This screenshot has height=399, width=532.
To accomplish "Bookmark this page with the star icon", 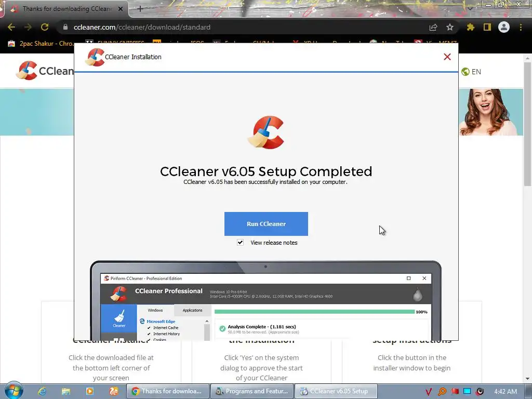I will tap(450, 27).
